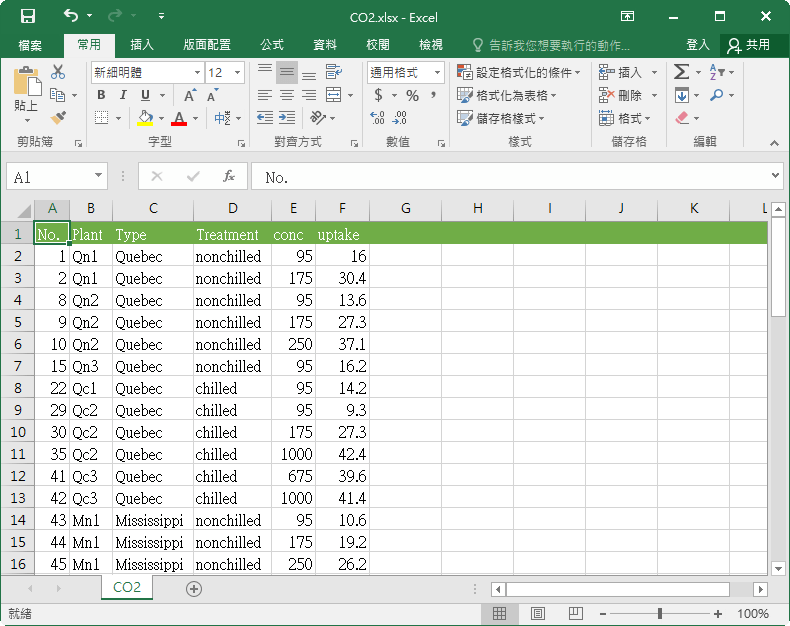The height and width of the screenshot is (626, 790).
Task: Toggle Bold formatting
Action: click(x=101, y=95)
